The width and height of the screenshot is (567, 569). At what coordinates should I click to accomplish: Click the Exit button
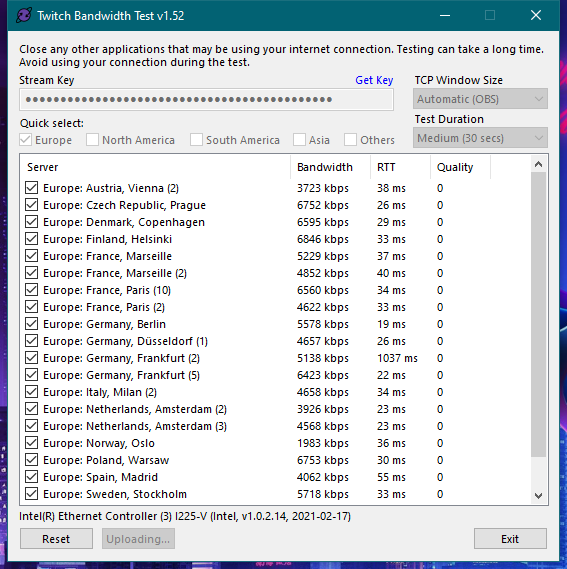point(510,539)
